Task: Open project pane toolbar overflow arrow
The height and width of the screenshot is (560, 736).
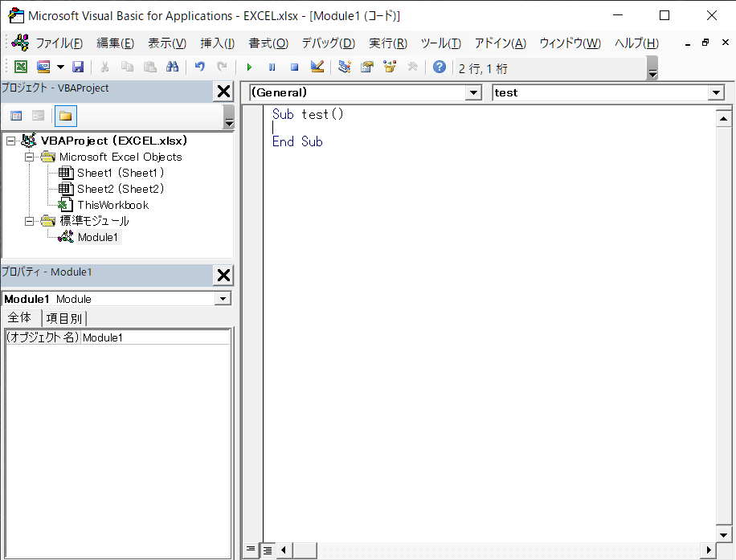Action: pyautogui.click(x=228, y=116)
